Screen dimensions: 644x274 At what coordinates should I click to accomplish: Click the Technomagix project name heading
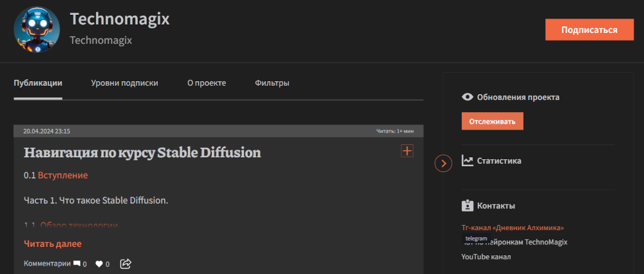click(120, 19)
